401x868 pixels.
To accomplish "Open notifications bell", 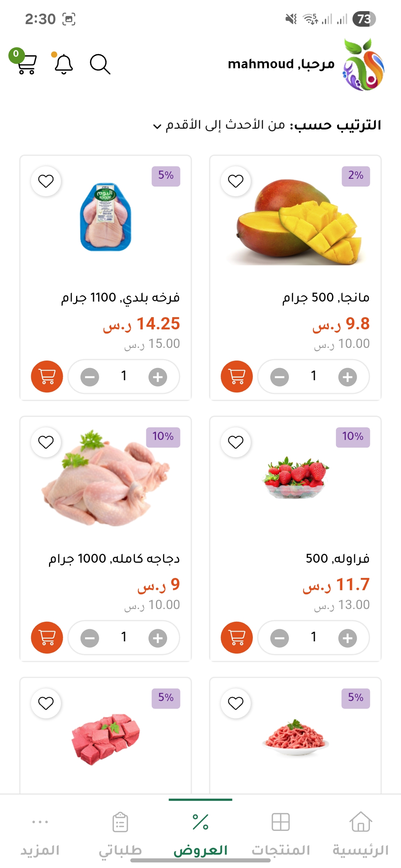I will click(63, 64).
